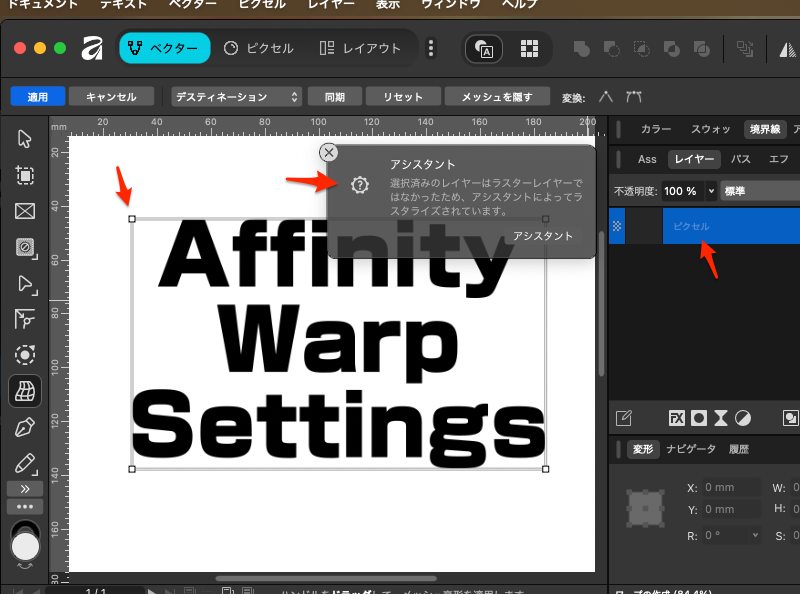Switch to レイアウト persona
The height and width of the screenshot is (594, 800).
coord(360,48)
